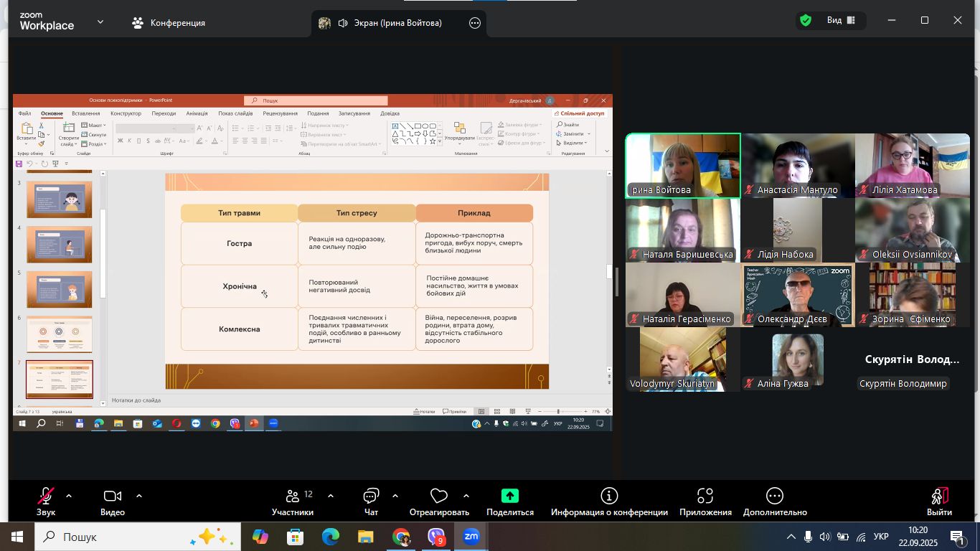The width and height of the screenshot is (980, 551).
Task: Select the Экран (Ірина Войтова) tab
Action: 390,23
